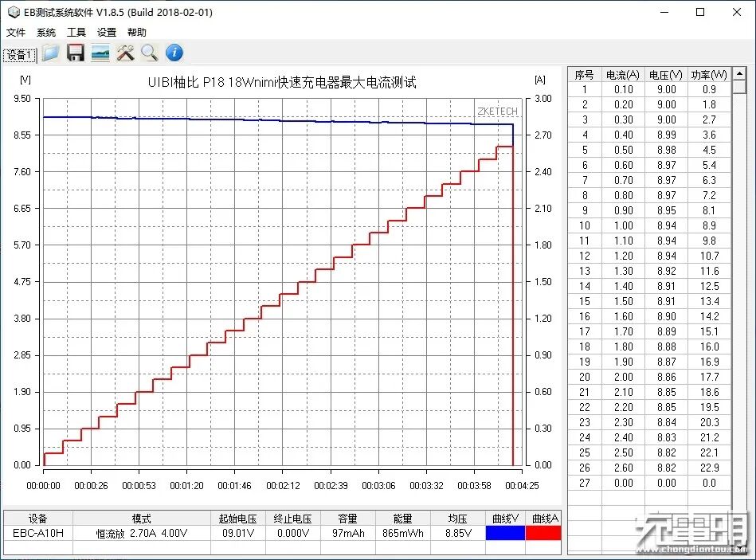This screenshot has height=560, width=756.
Task: Click the blue 曲线V color swatch
Action: click(x=505, y=533)
